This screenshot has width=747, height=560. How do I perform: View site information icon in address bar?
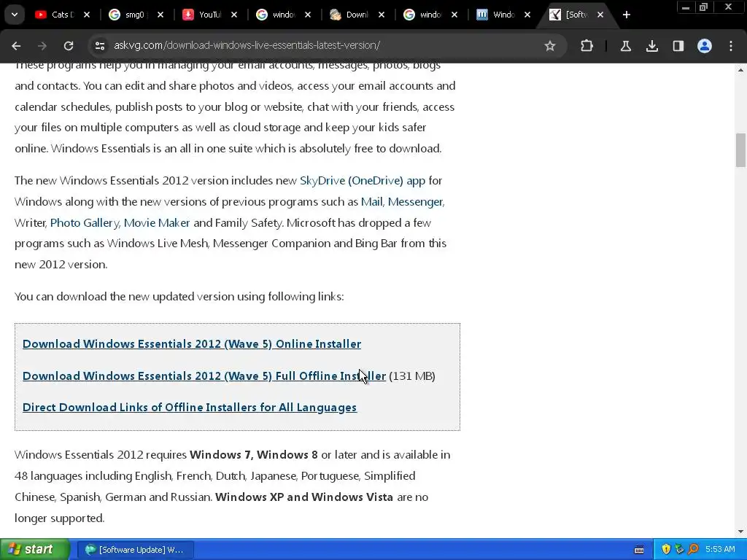coord(99,46)
